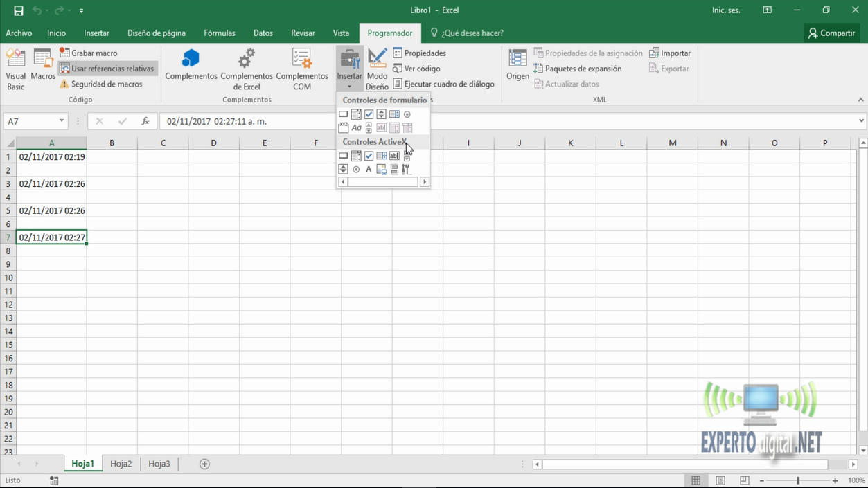This screenshot has height=488, width=868.
Task: Switch to Page Layout view in status bar
Action: coord(720,480)
